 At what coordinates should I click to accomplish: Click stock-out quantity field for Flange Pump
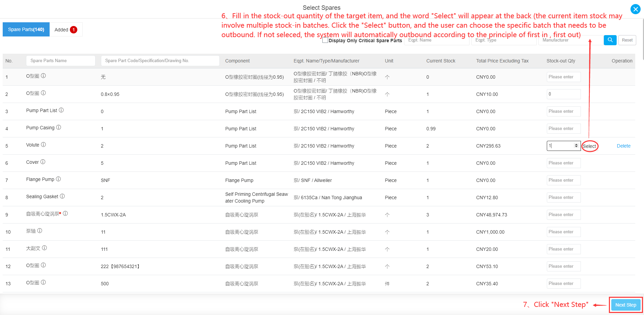563,180
